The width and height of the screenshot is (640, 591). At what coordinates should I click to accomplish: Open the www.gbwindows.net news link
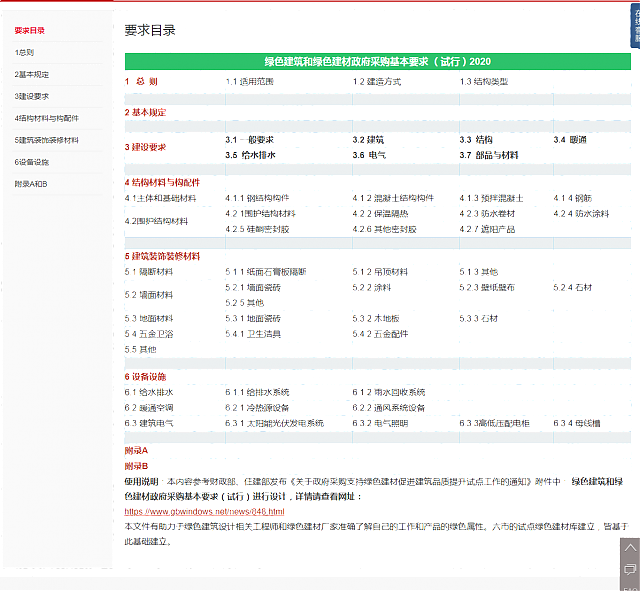click(x=190, y=511)
